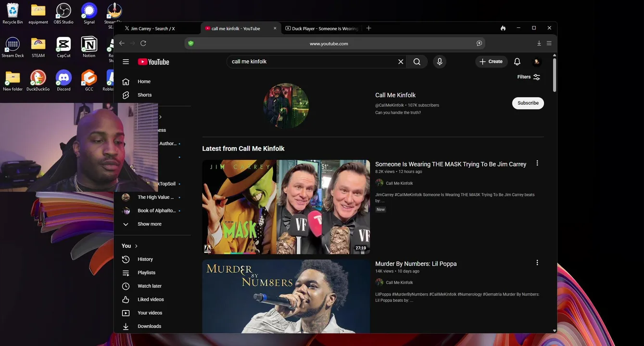Open options for the MASK video
Image resolution: width=644 pixels, height=346 pixels.
(x=537, y=163)
